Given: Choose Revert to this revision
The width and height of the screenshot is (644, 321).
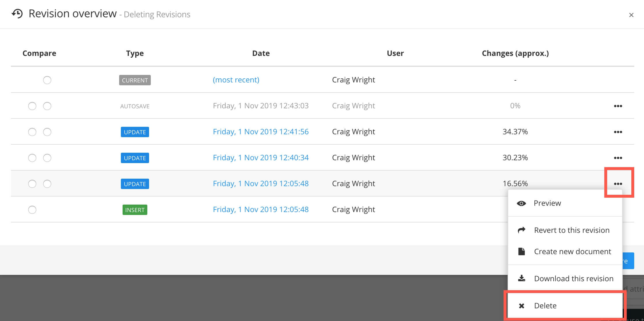Looking at the screenshot, I should tap(571, 230).
